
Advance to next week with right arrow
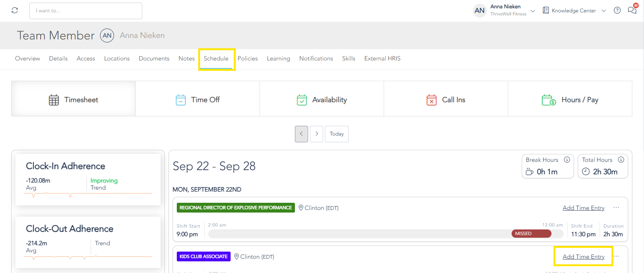(317, 134)
